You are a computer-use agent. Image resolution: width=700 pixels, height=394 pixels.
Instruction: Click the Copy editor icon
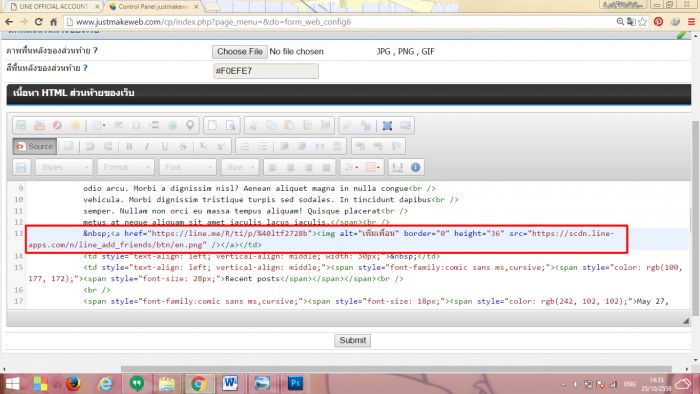271,125
